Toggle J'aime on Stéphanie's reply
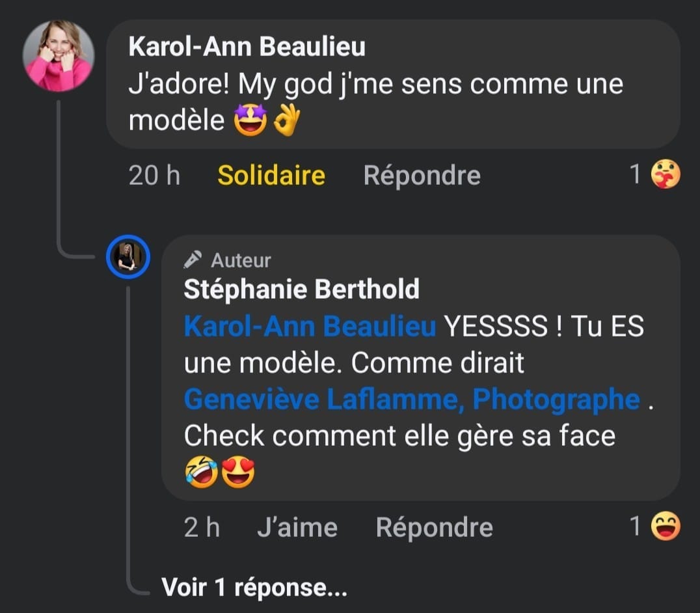The image size is (700, 613). point(297,527)
